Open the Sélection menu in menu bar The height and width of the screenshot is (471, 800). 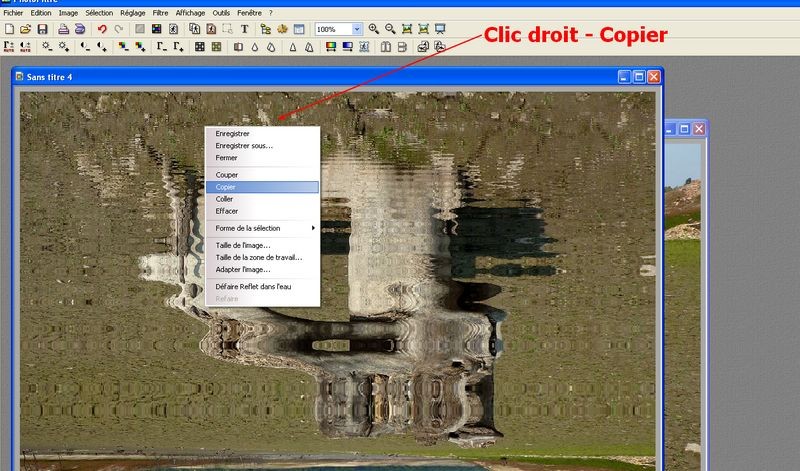pyautogui.click(x=99, y=13)
